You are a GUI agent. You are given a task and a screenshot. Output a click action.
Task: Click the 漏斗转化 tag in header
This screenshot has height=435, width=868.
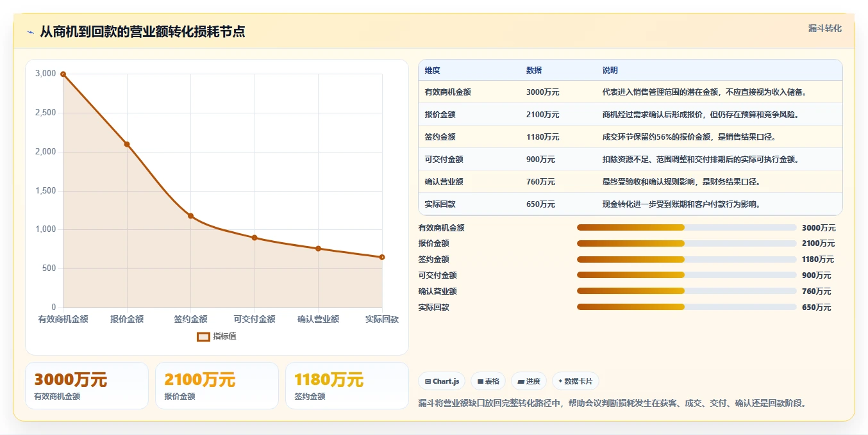tap(824, 29)
